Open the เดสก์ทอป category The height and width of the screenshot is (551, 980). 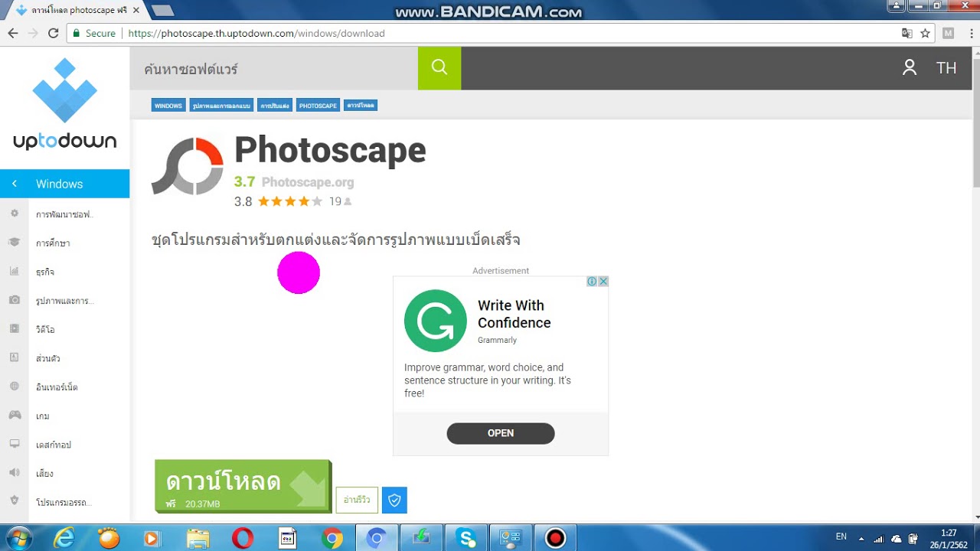54,445
